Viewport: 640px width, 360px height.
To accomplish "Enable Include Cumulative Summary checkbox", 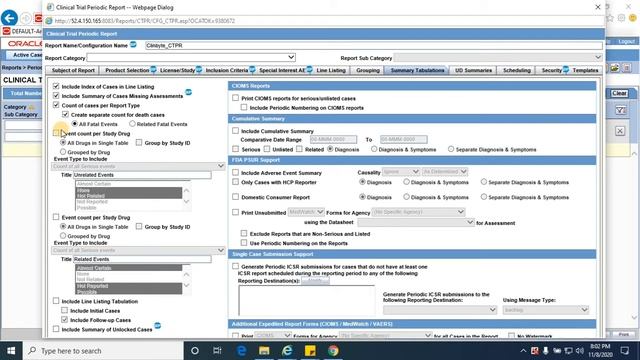I will (236, 131).
